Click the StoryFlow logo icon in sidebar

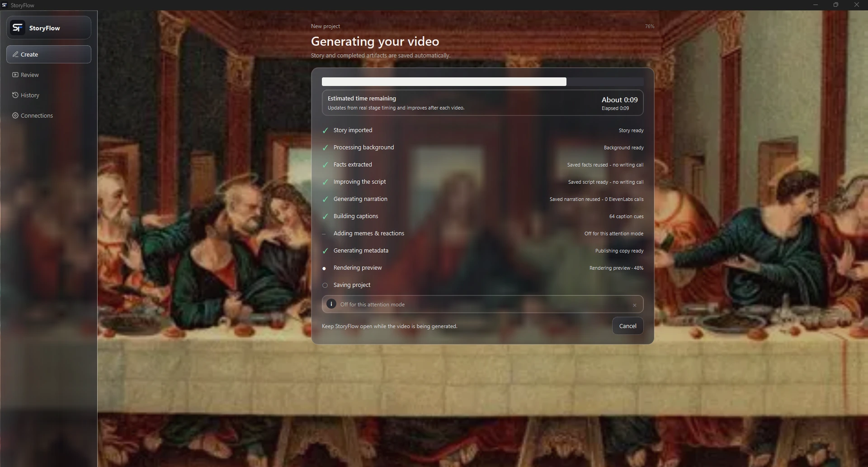17,28
